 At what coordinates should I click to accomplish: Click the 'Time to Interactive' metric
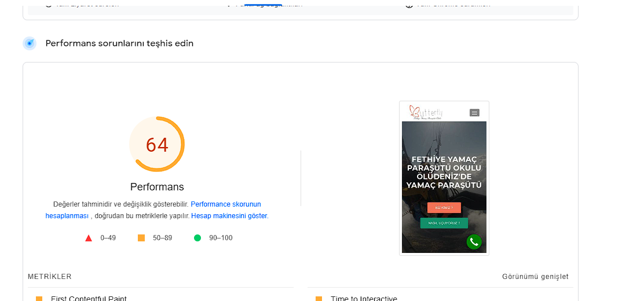pos(364,299)
